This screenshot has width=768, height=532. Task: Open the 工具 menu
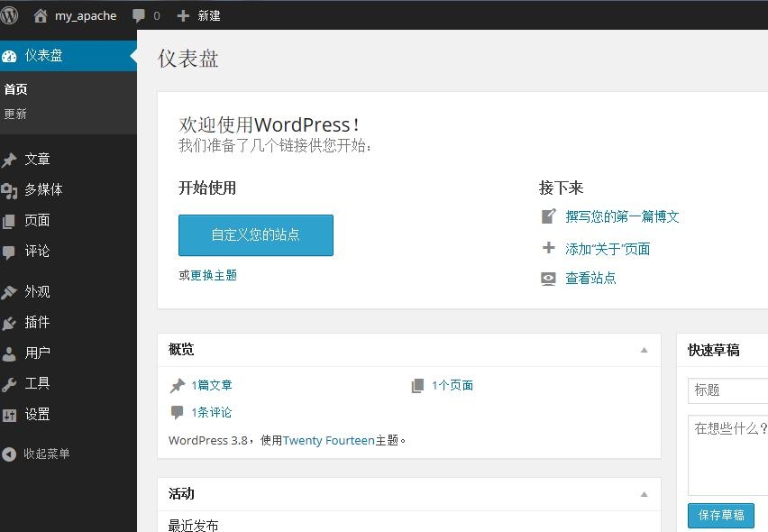(x=37, y=383)
